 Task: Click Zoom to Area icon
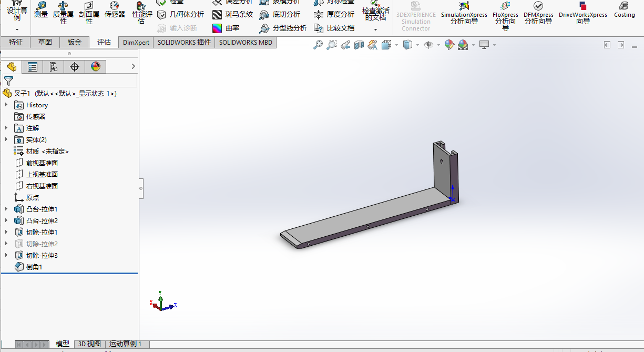click(331, 45)
